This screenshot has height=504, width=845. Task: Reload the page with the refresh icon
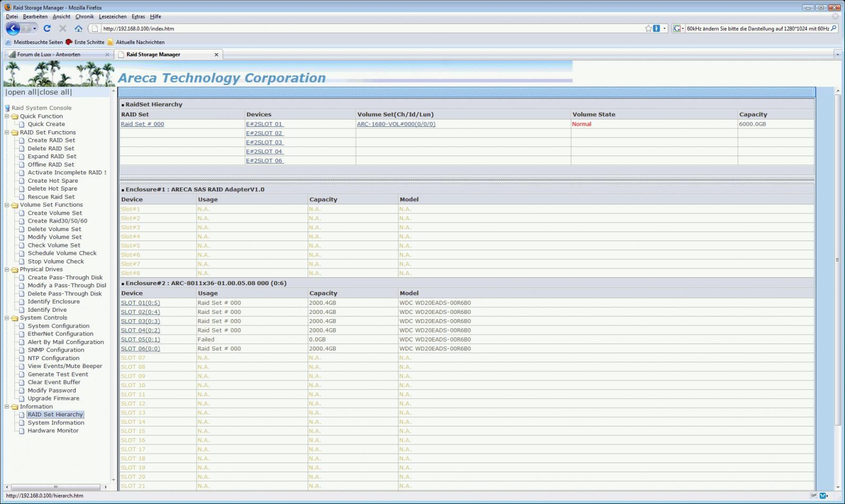(47, 29)
